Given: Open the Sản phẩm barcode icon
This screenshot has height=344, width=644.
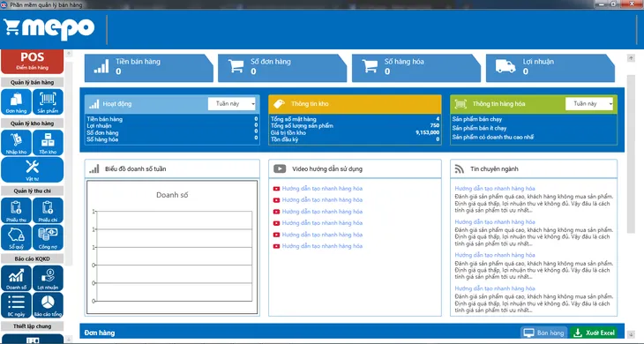Looking at the screenshot, I should tap(48, 101).
